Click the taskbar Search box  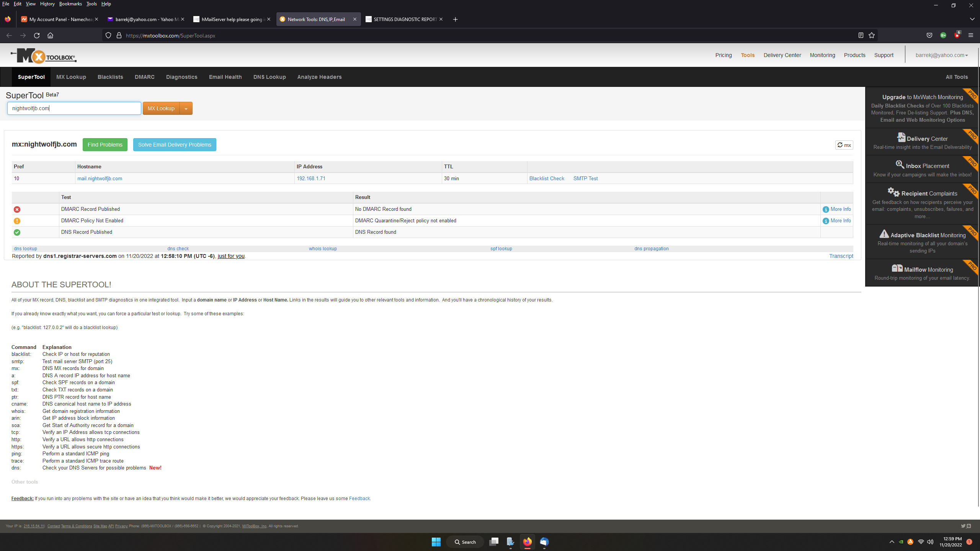point(465,542)
